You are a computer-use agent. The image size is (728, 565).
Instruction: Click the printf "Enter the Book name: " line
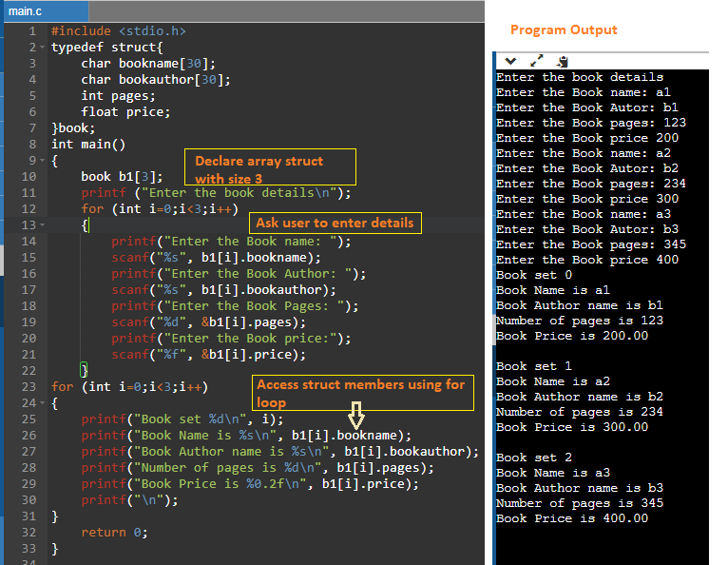231,242
